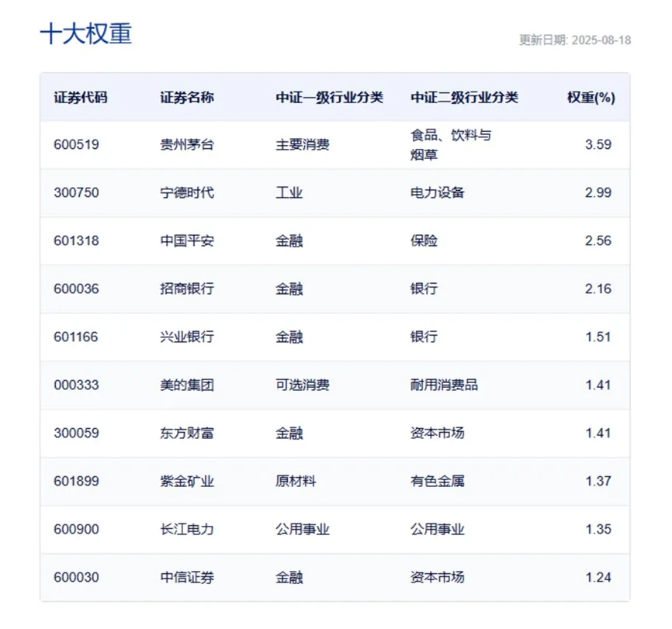Click stock name 中国平安

pyautogui.click(x=187, y=240)
